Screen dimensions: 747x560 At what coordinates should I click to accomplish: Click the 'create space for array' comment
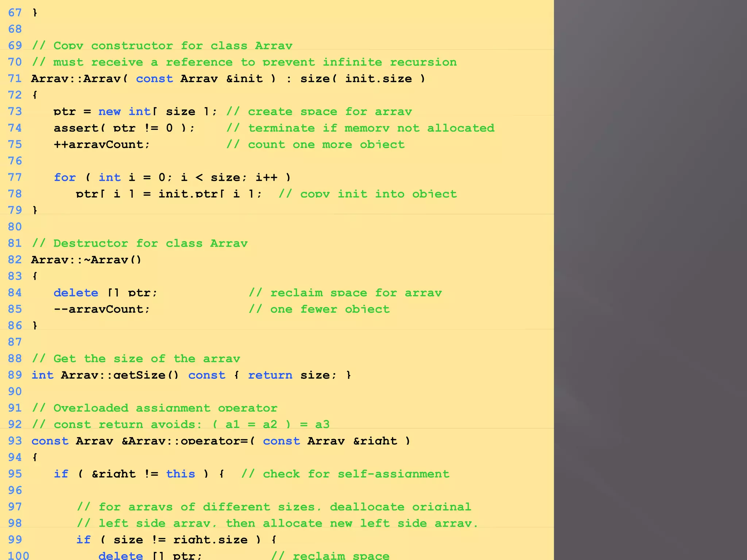(319, 111)
